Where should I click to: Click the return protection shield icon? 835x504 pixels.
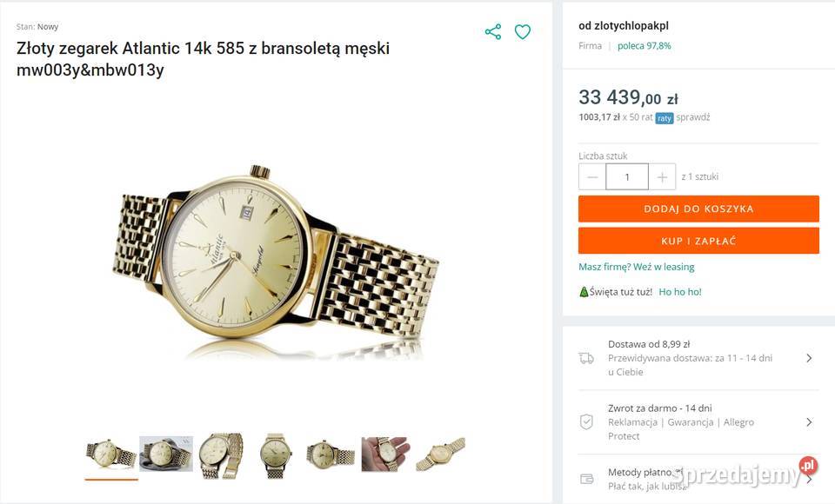pyautogui.click(x=586, y=421)
